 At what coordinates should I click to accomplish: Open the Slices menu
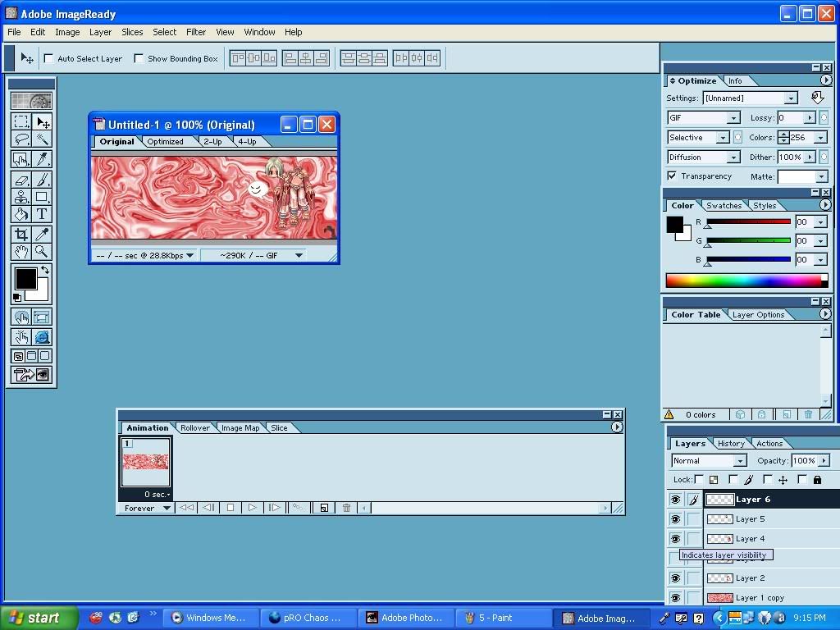132,32
